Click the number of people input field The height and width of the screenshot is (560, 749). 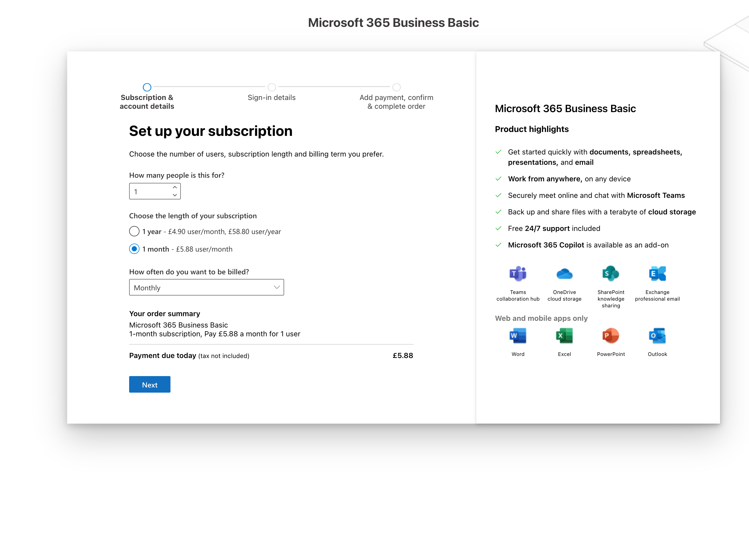[x=155, y=191]
